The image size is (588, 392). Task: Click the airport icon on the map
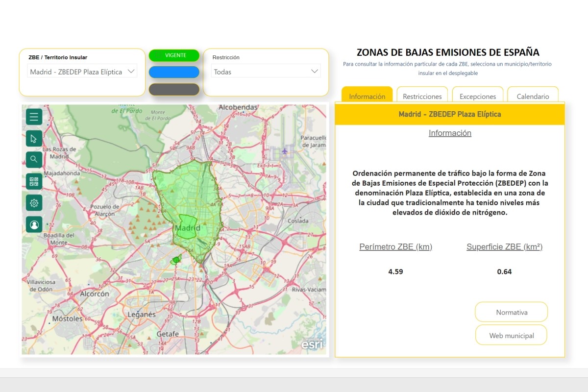pyautogui.click(x=285, y=151)
